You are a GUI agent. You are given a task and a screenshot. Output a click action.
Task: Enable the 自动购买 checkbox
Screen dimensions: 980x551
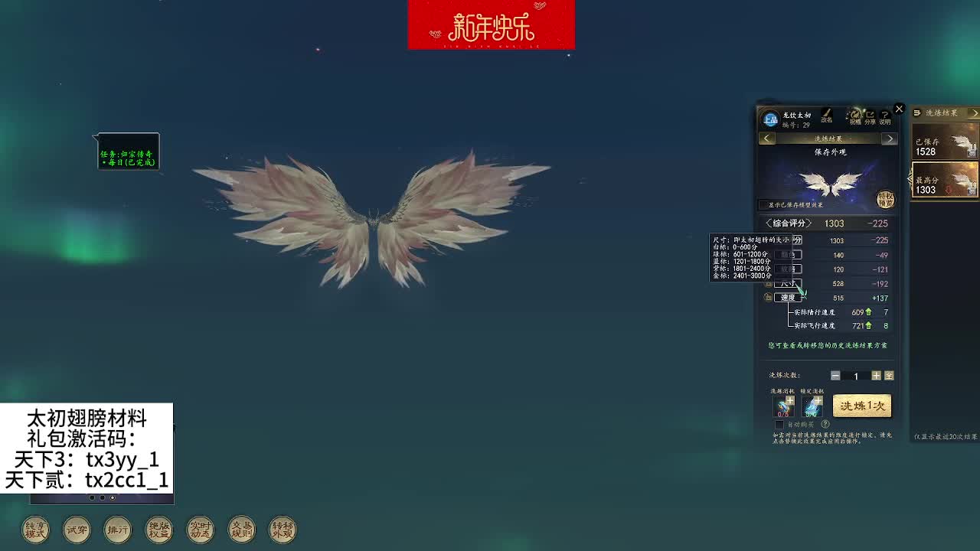[x=779, y=424]
